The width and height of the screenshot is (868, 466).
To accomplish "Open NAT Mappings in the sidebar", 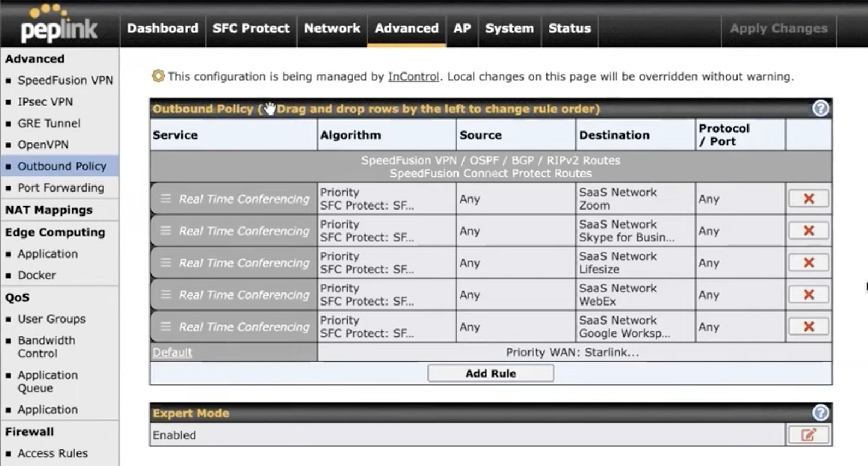I will 49,210.
